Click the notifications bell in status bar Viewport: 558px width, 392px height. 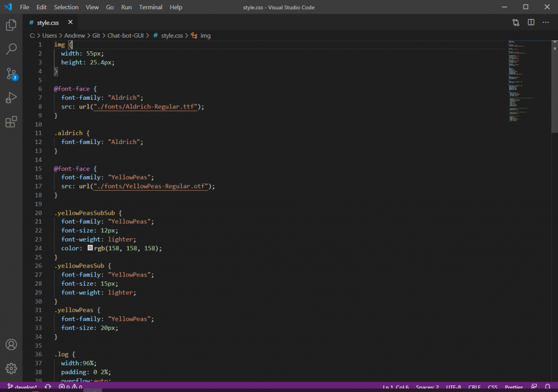pyautogui.click(x=548, y=387)
